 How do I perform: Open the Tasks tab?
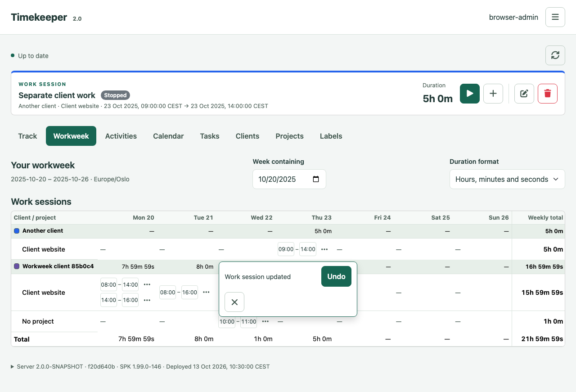click(210, 136)
